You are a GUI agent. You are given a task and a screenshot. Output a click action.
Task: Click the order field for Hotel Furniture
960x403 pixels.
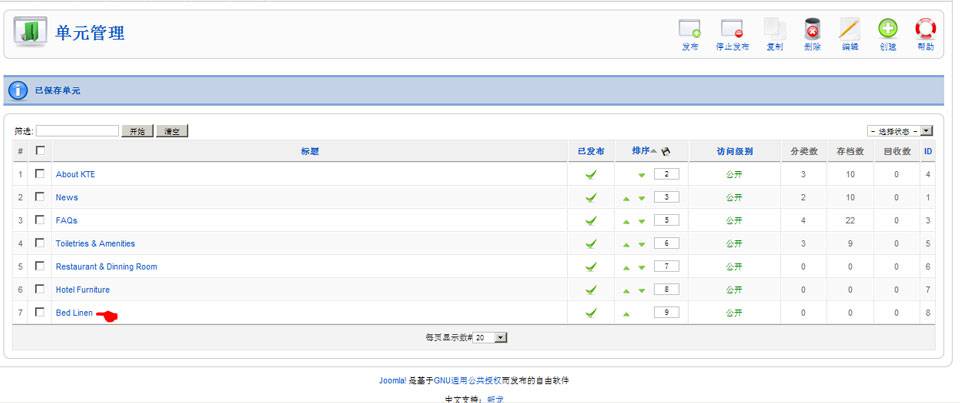(x=666, y=290)
